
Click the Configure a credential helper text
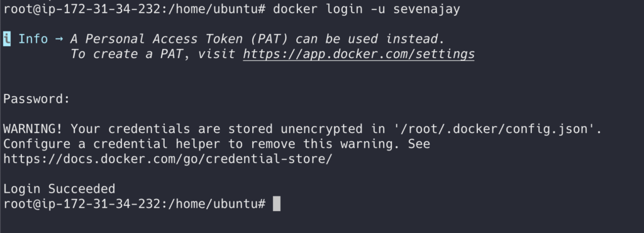click(x=111, y=144)
